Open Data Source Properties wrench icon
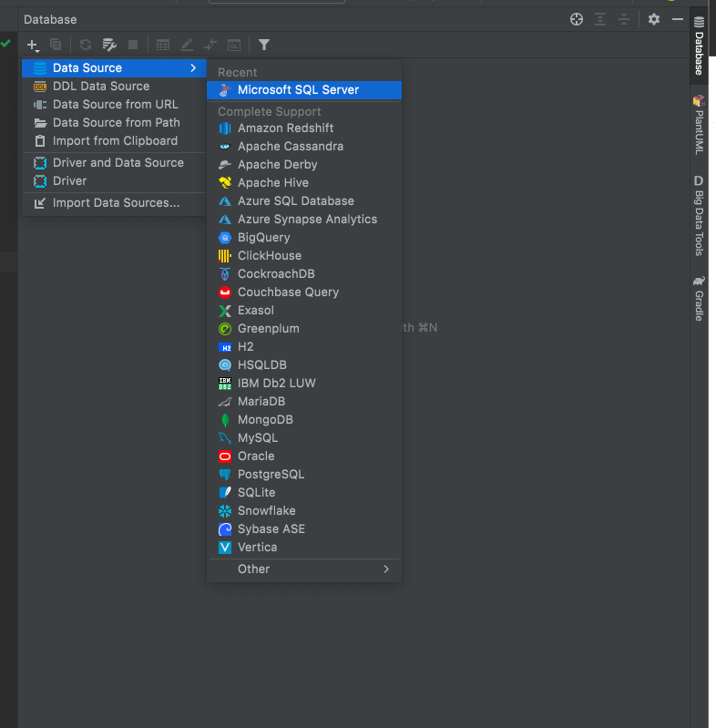The width and height of the screenshot is (716, 728). coord(109,45)
